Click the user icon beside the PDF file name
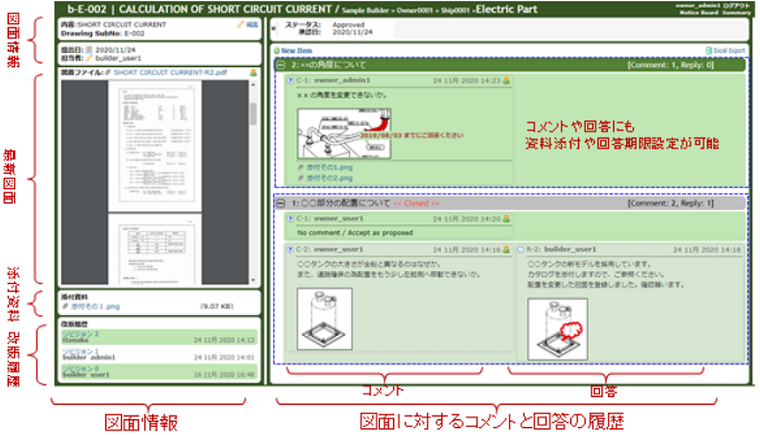Viewport: 760px width, 435px height. pos(253,73)
